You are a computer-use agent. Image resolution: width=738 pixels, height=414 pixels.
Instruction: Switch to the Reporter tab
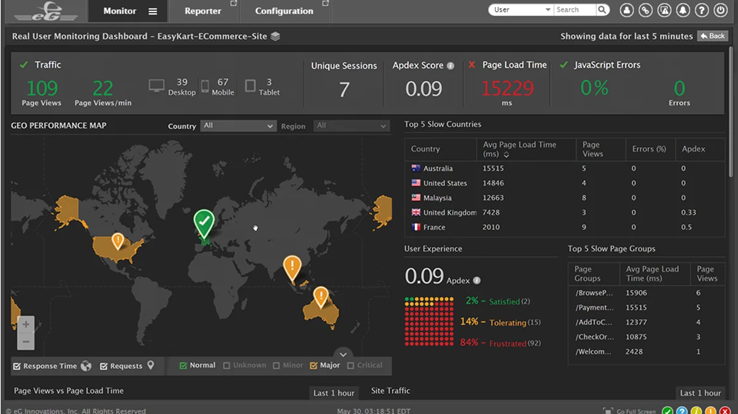(x=203, y=11)
